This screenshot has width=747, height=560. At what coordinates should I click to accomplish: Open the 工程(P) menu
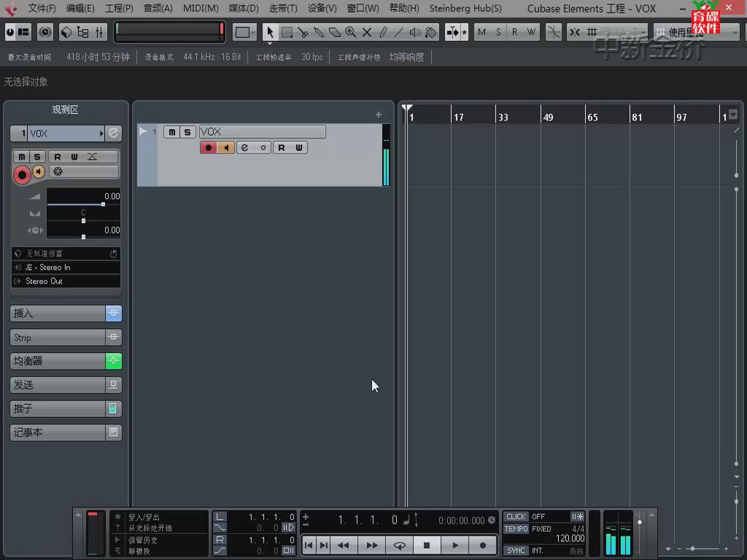click(x=119, y=8)
